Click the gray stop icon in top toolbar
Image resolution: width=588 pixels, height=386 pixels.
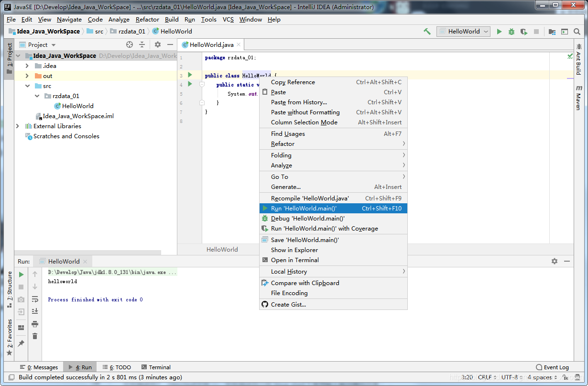pos(536,32)
